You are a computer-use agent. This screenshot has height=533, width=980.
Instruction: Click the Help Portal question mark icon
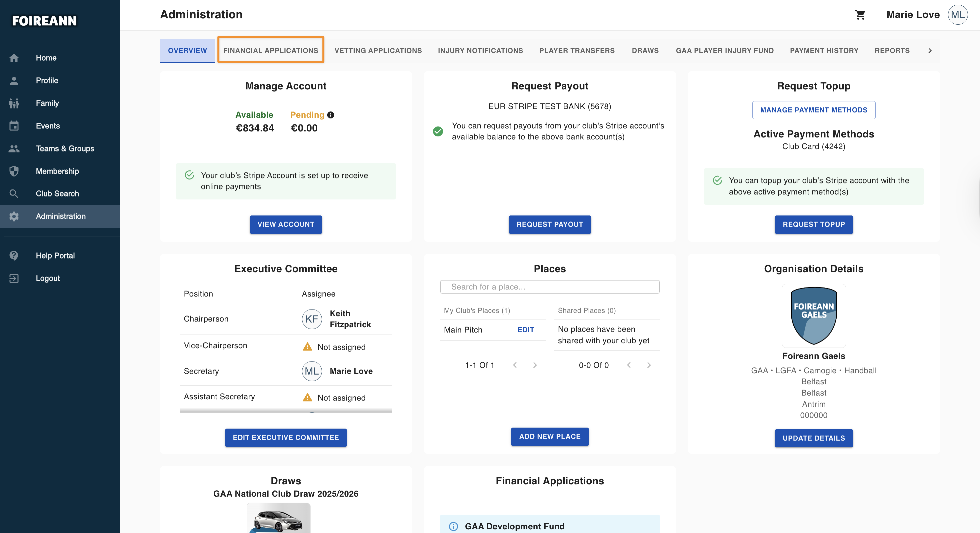14,255
